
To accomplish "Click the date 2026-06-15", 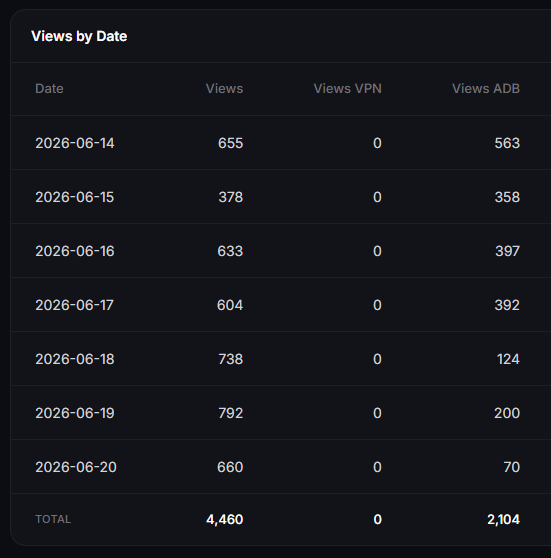I will [75, 197].
